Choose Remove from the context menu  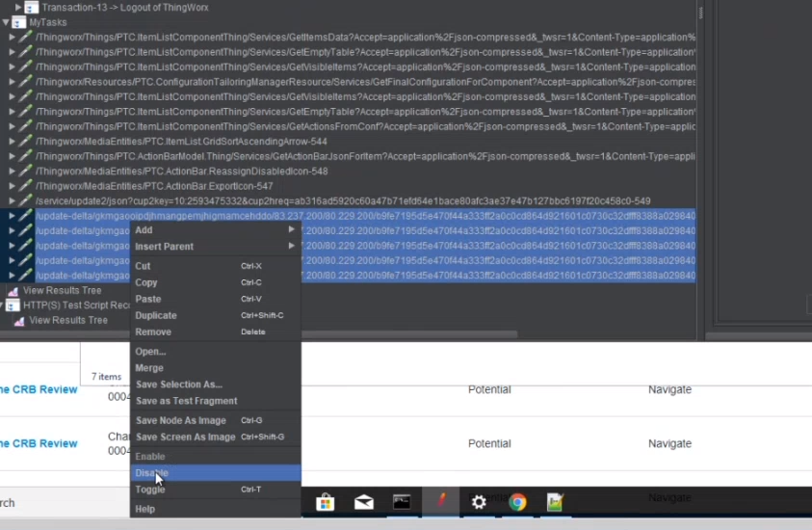[x=215, y=332]
